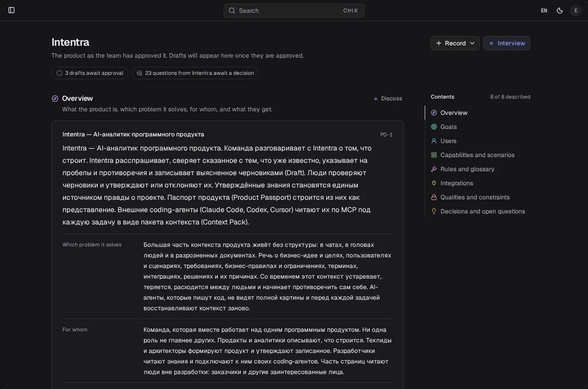
Task: Start an Interview session
Action: click(x=507, y=43)
